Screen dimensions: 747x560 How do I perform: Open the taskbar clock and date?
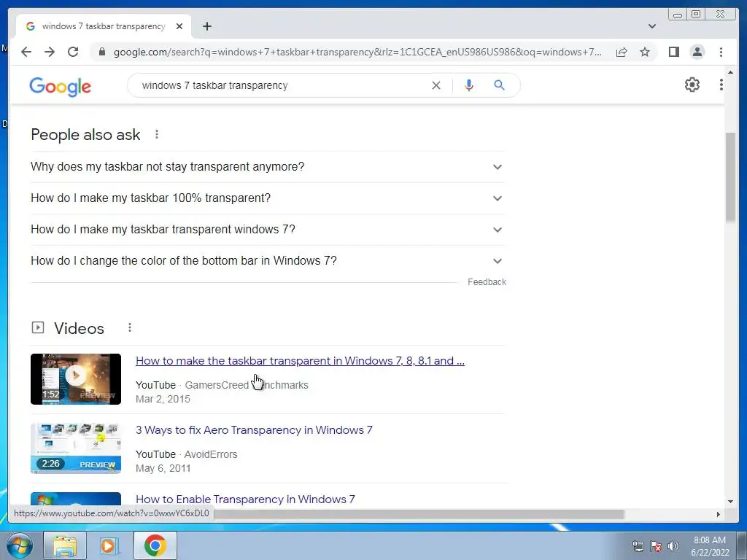click(710, 546)
